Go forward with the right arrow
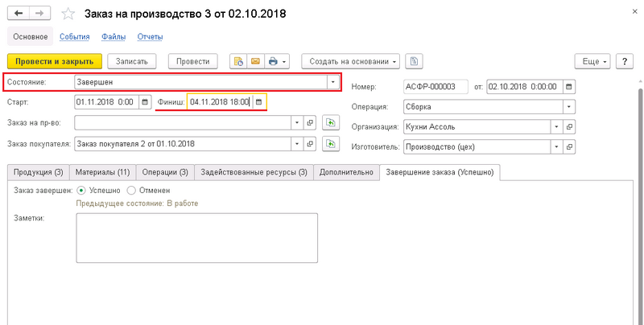This screenshot has height=325, width=644. [x=40, y=14]
